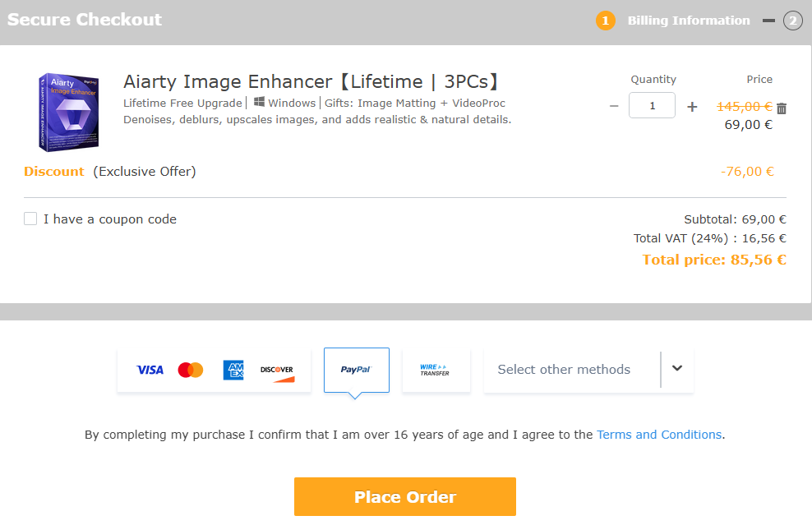Open the Terms and Conditions link
812x525 pixels.
click(659, 435)
